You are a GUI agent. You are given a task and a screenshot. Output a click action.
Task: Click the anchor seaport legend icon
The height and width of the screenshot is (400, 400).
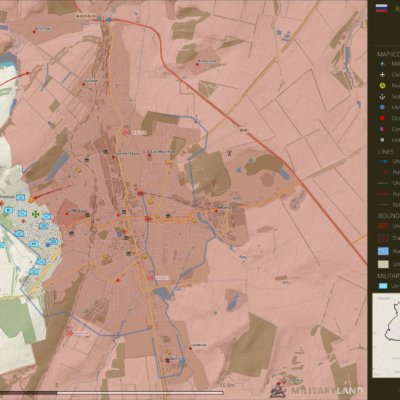[383, 96]
